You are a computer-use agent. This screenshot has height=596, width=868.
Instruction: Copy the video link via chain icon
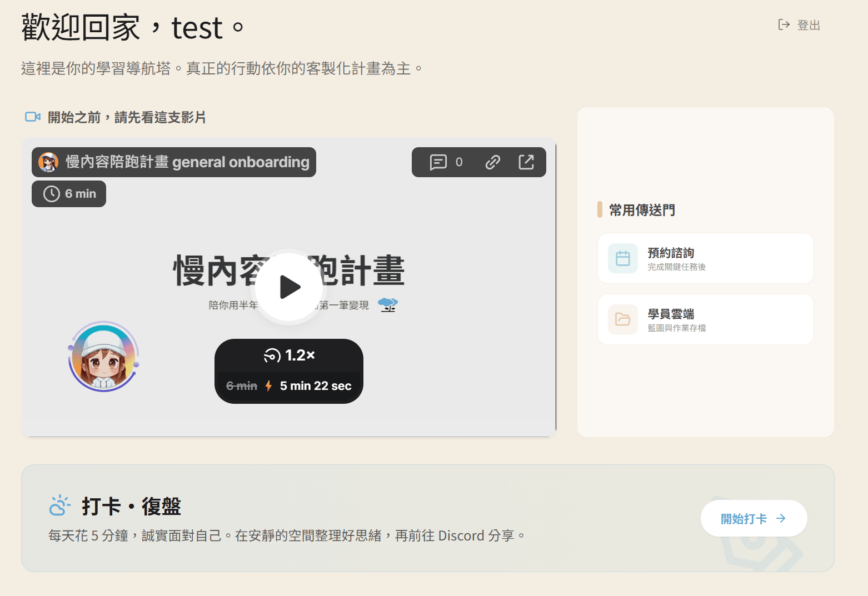(x=493, y=162)
